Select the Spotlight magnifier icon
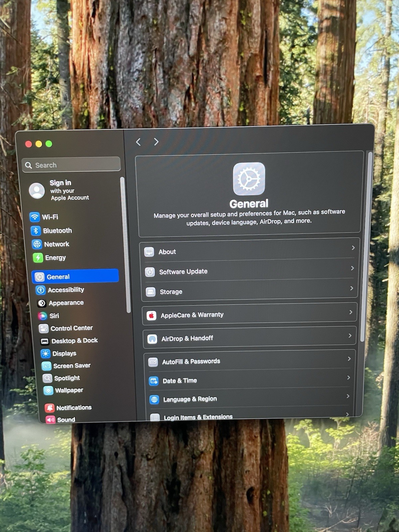 point(48,378)
